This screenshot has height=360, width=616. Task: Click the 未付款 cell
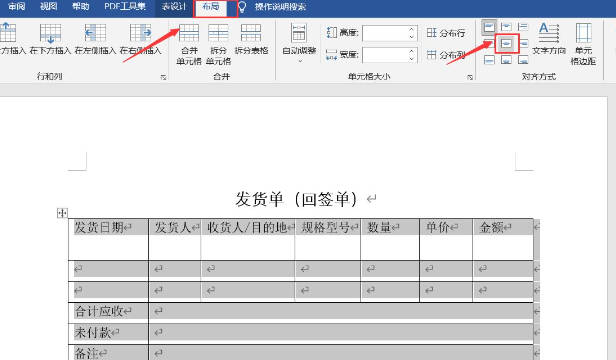[x=108, y=333]
